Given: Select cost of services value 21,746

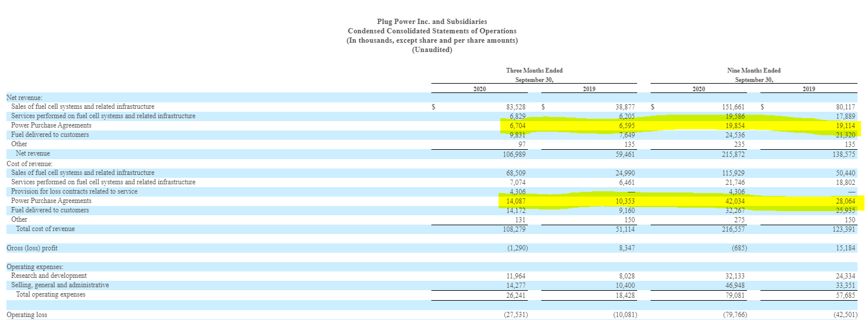Looking at the screenshot, I should pos(735,182).
